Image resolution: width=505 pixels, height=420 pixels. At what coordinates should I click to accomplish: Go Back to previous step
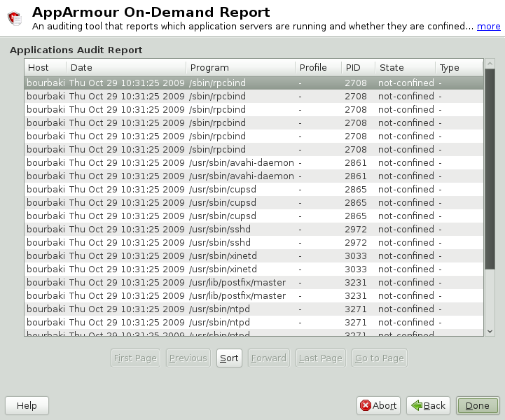428,405
